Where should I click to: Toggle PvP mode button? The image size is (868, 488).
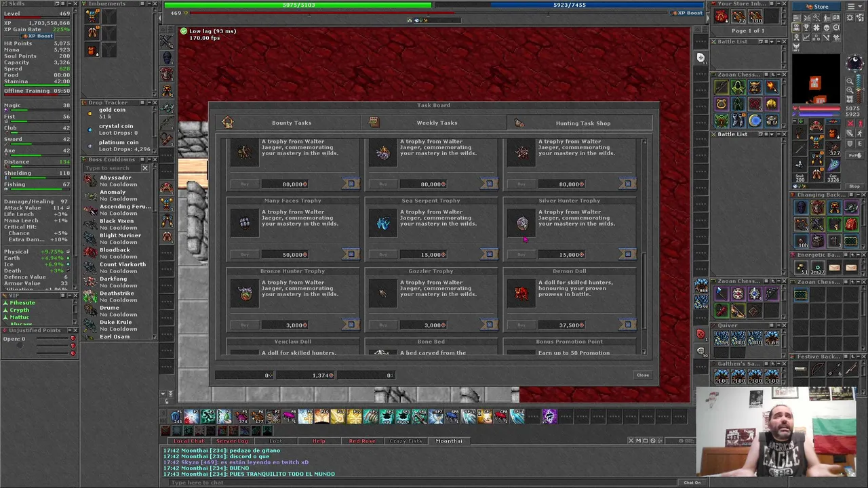[x=854, y=156]
